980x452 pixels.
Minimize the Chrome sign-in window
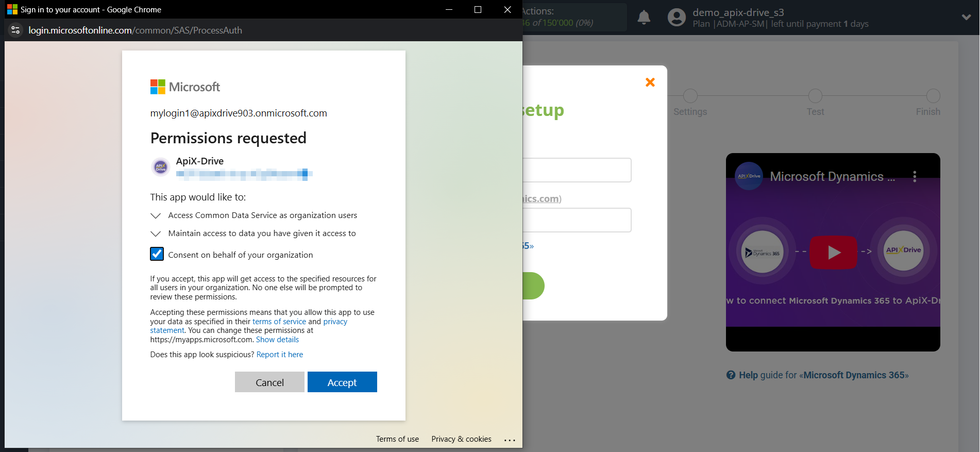point(449,9)
